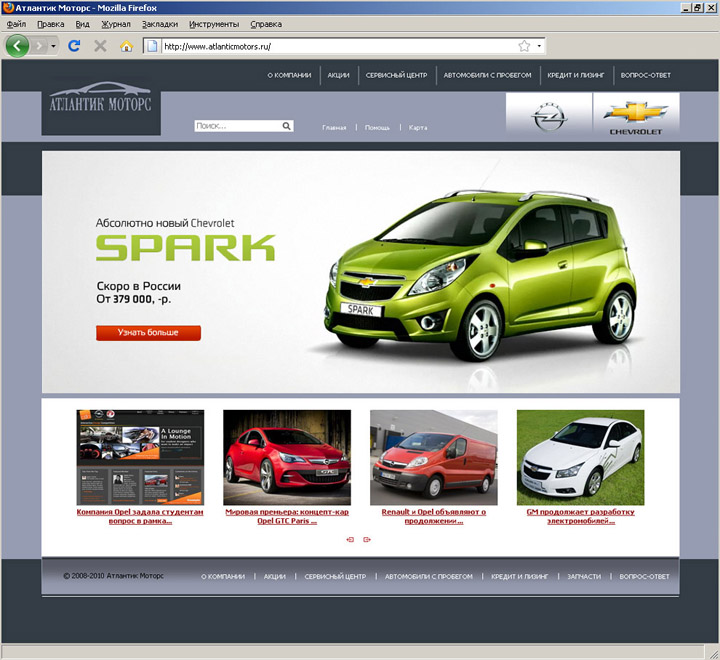Open the red Opel GTC Paris thumbnail

coord(287,457)
